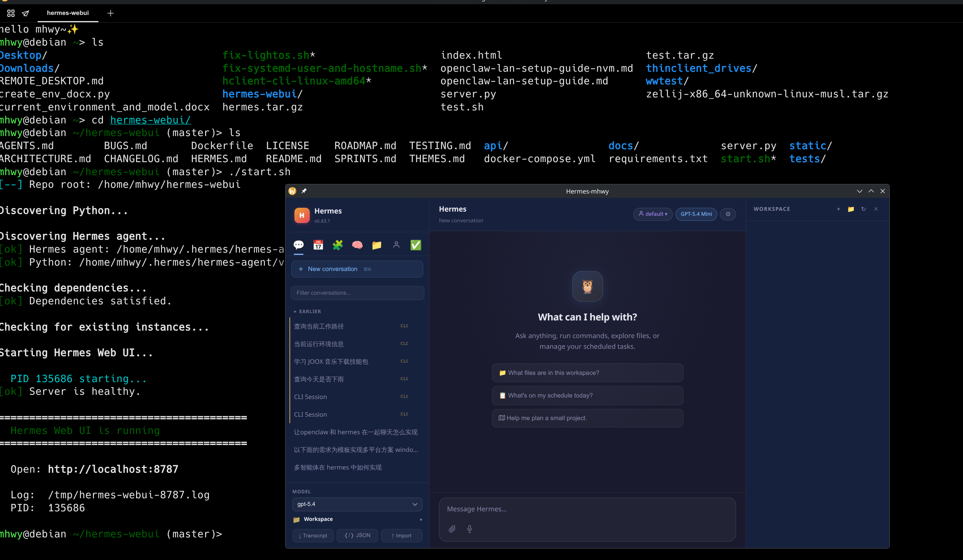Click the plus icon in Workspace panel

point(838,209)
